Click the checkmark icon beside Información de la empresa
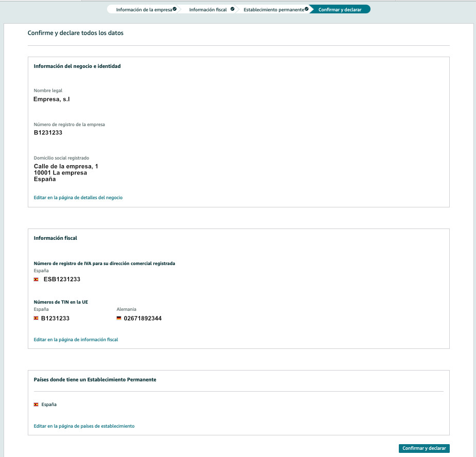 (x=174, y=9)
